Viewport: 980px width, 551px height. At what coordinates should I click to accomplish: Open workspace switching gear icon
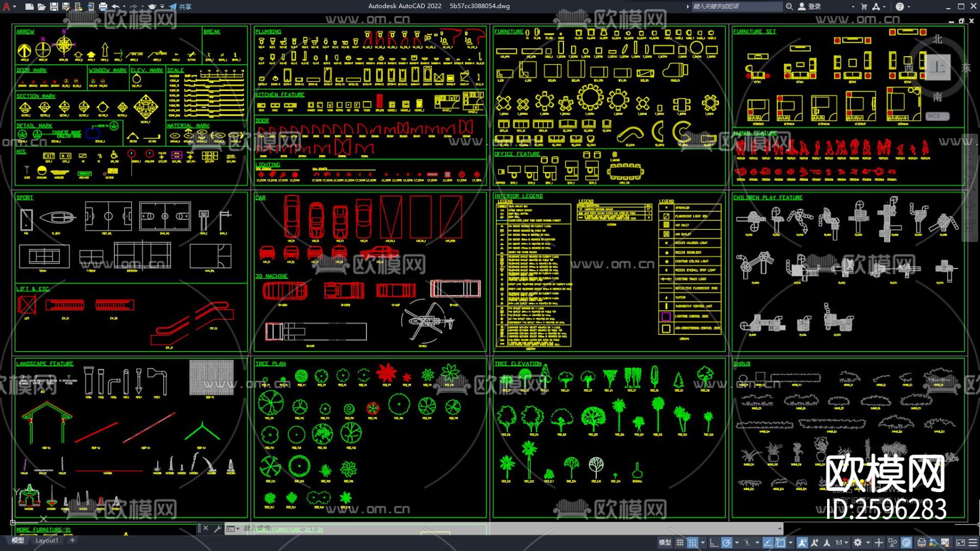[x=857, y=543]
